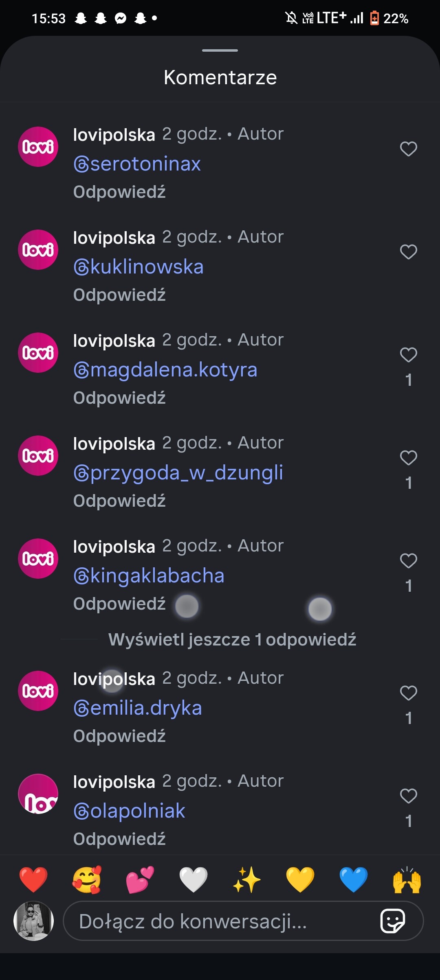Insert red heart emoji reaction

[x=33, y=880]
